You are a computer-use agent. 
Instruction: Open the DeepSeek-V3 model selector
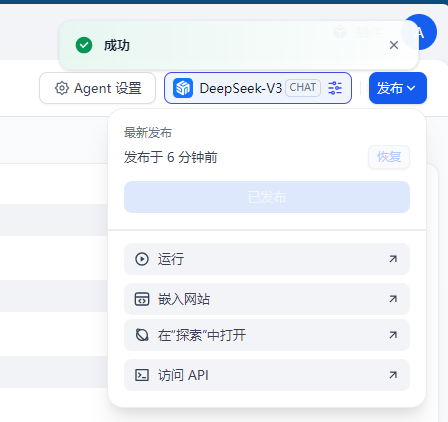(x=258, y=88)
